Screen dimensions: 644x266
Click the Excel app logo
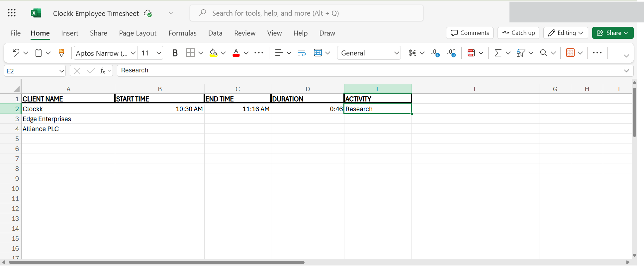click(36, 13)
